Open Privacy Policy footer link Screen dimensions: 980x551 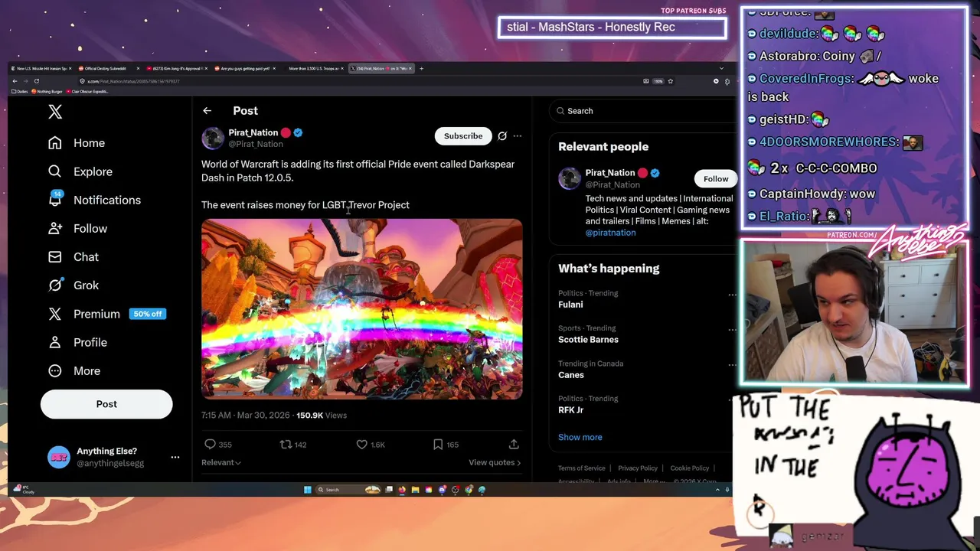click(638, 468)
